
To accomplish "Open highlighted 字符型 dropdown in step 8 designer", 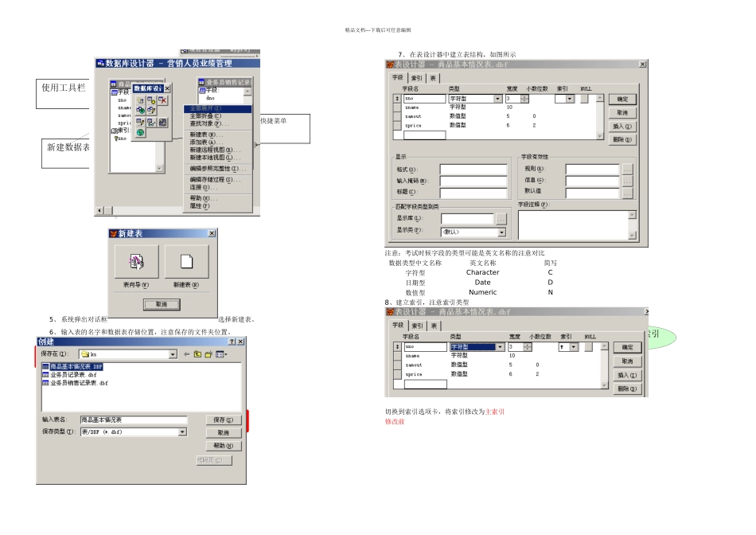I will click(500, 347).
